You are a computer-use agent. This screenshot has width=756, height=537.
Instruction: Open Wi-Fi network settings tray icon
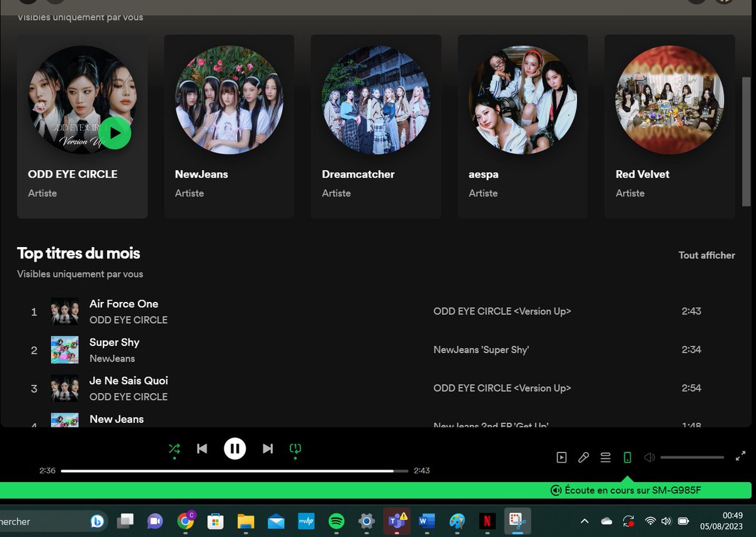click(650, 521)
